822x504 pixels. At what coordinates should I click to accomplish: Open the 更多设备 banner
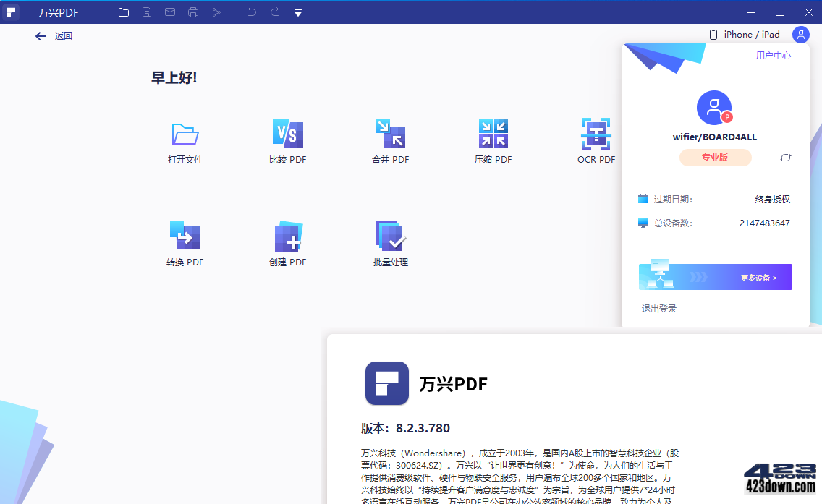(x=715, y=277)
